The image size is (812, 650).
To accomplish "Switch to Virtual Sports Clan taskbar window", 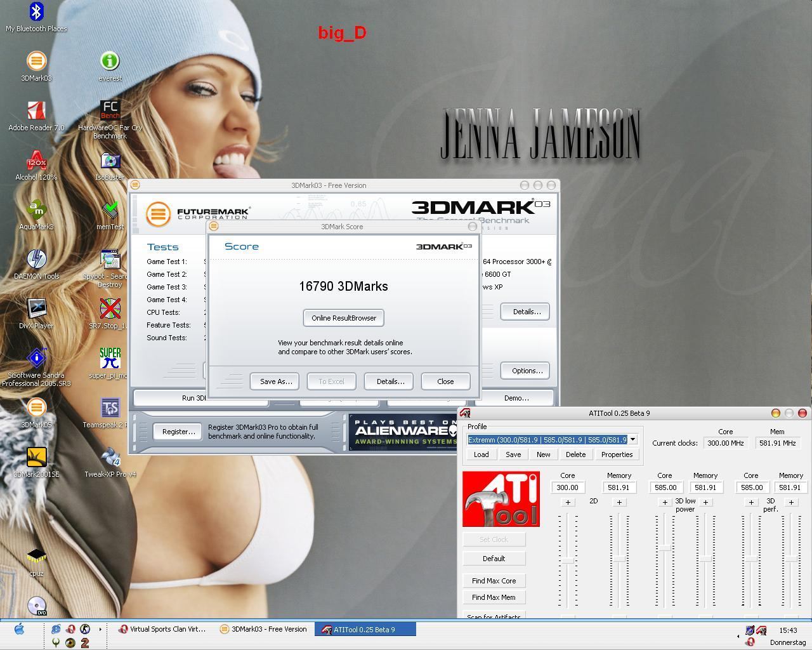I will coord(162,629).
